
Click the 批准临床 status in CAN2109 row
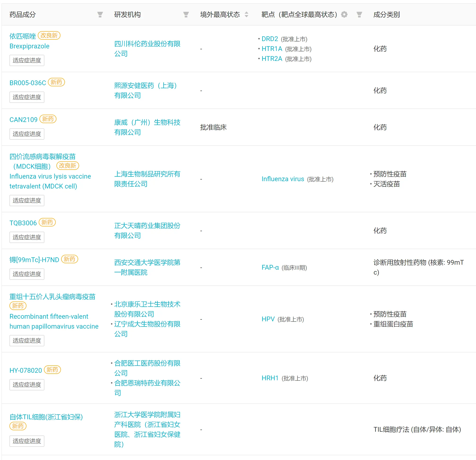pos(213,127)
